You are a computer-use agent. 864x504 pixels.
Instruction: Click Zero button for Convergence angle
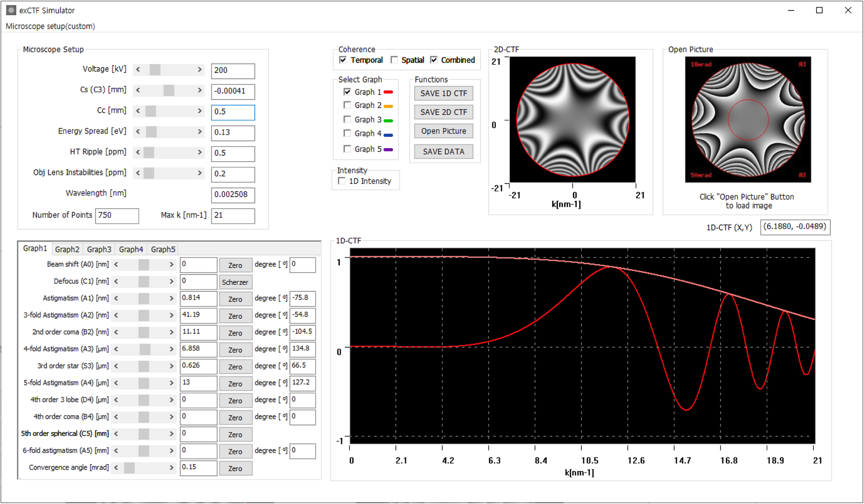(235, 468)
